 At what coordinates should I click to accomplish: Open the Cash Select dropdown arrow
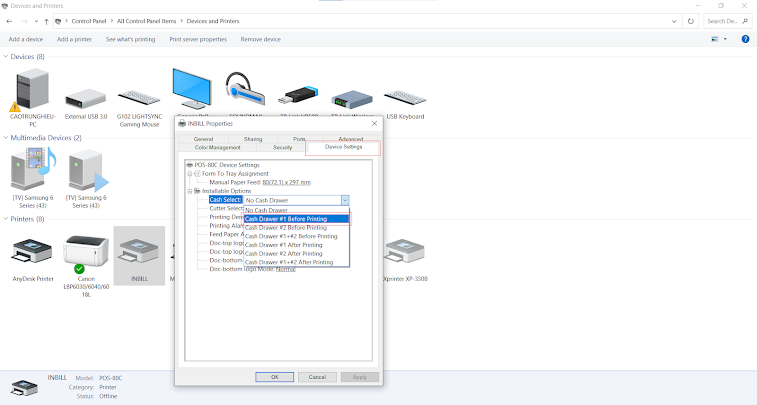(345, 200)
